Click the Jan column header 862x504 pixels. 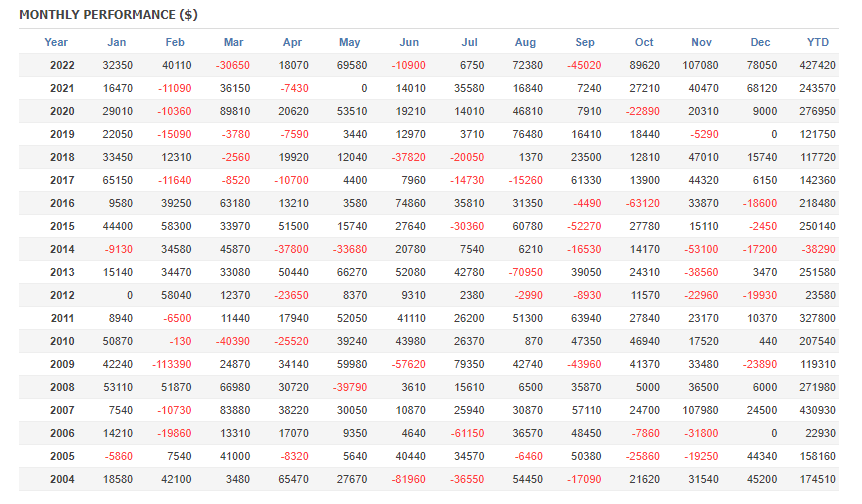pos(117,42)
